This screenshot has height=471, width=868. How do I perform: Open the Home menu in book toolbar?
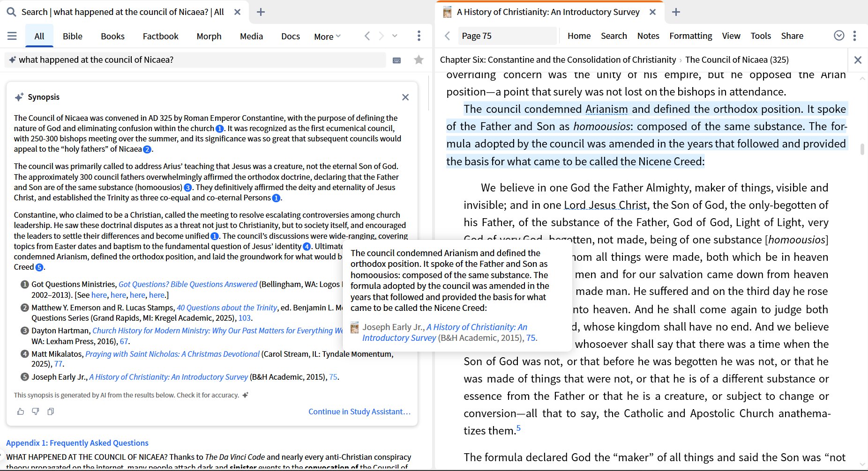(x=579, y=36)
